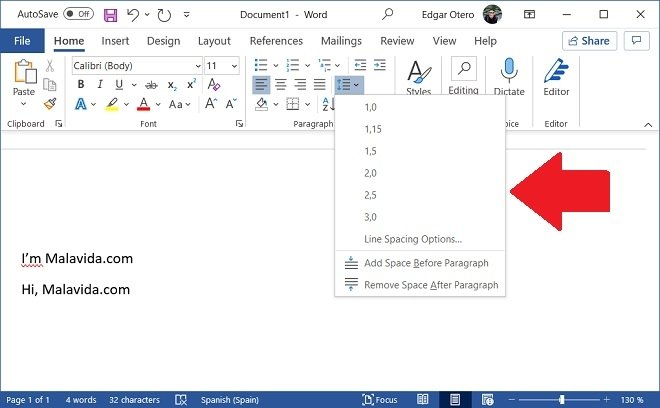Toggle the AutoSave switch
The width and height of the screenshot is (660, 408).
click(79, 14)
